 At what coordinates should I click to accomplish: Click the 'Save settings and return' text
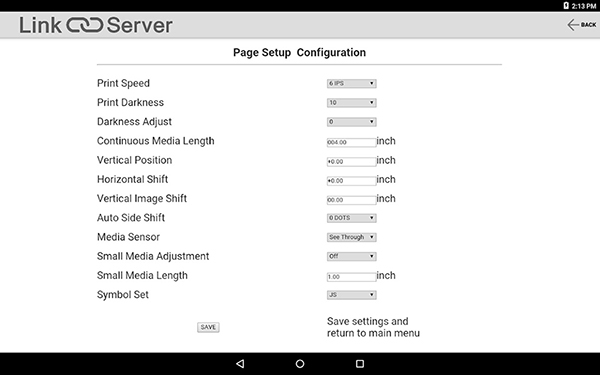pos(373,327)
